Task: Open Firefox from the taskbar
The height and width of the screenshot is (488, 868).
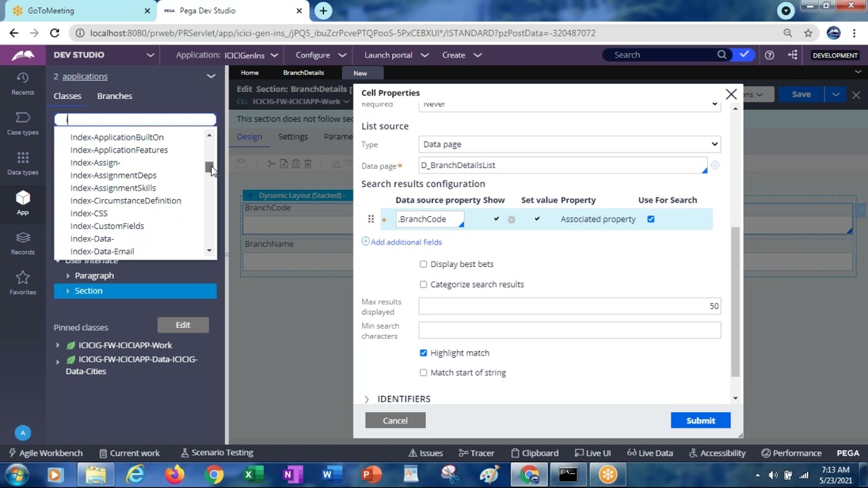Action: (174, 474)
